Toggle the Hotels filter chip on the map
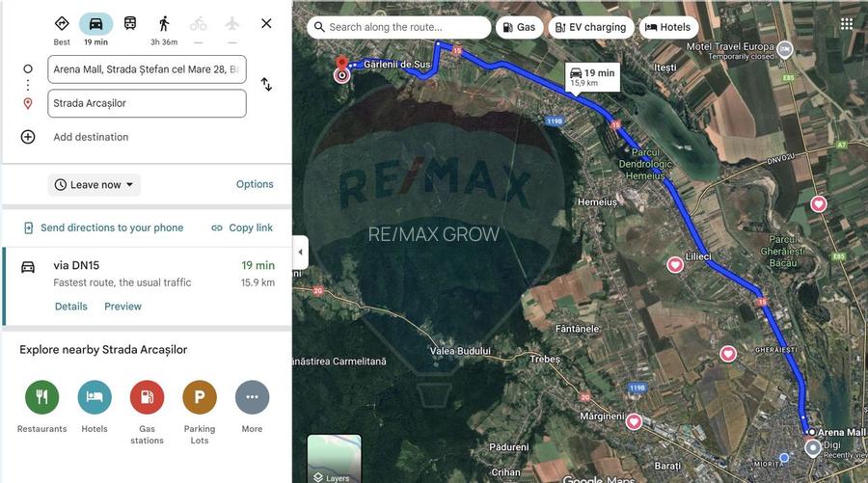Screen dimensions: 868x483 click(x=667, y=27)
